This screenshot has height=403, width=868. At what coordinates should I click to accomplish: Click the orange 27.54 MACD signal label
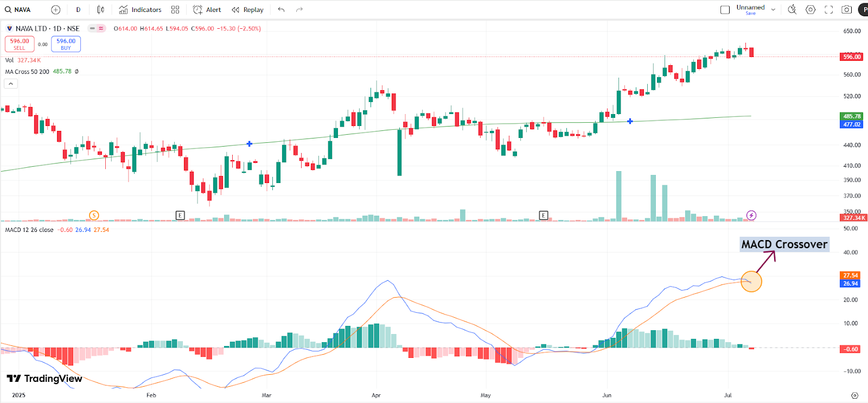point(851,275)
